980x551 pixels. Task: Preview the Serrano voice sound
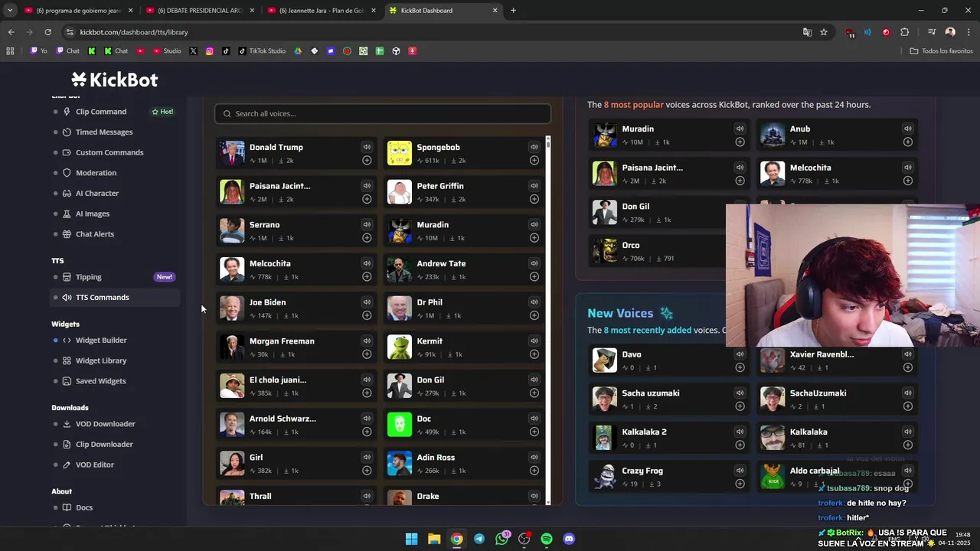coord(367,224)
